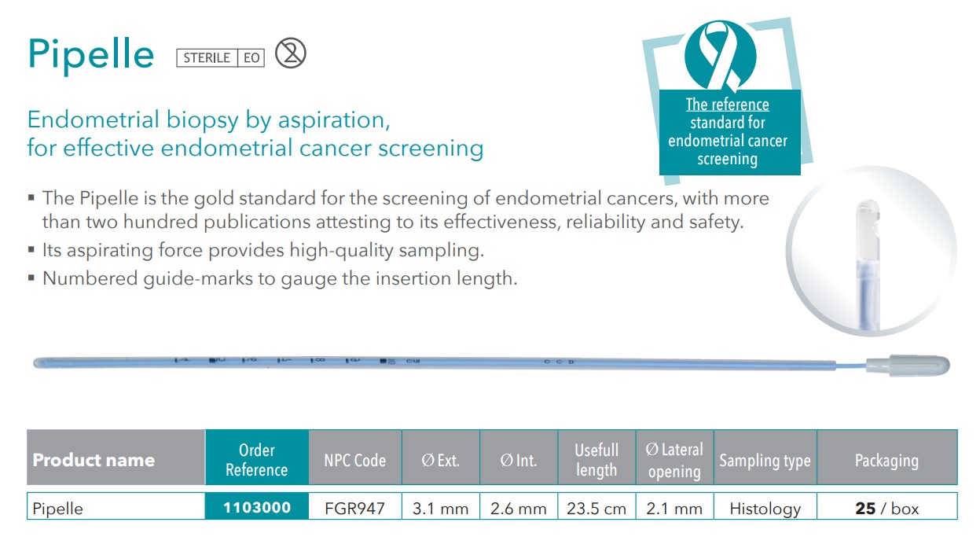Click the Pipelle page title
The width and height of the screenshot is (980, 548).
(91, 53)
